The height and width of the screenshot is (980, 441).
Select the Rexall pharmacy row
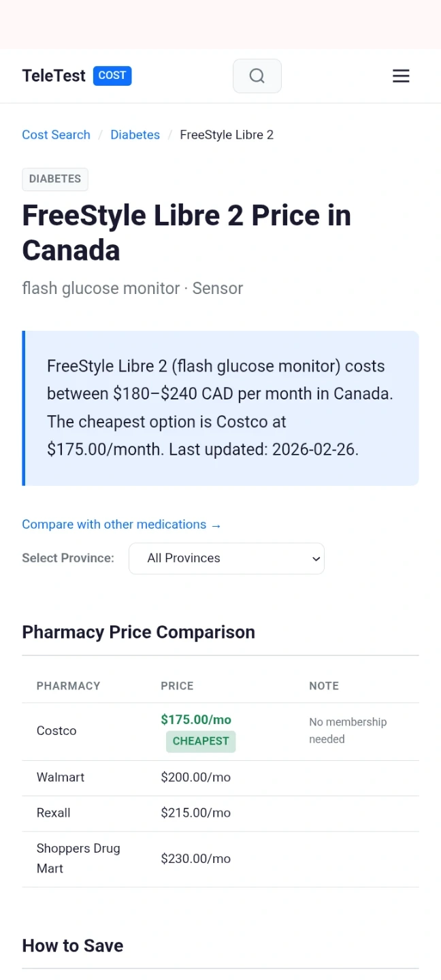pyautogui.click(x=54, y=813)
